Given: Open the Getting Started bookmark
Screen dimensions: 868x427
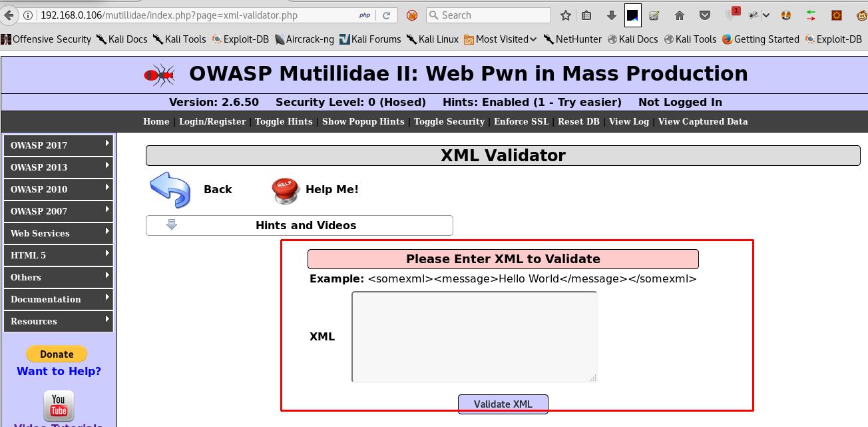Looking at the screenshot, I should tap(760, 39).
